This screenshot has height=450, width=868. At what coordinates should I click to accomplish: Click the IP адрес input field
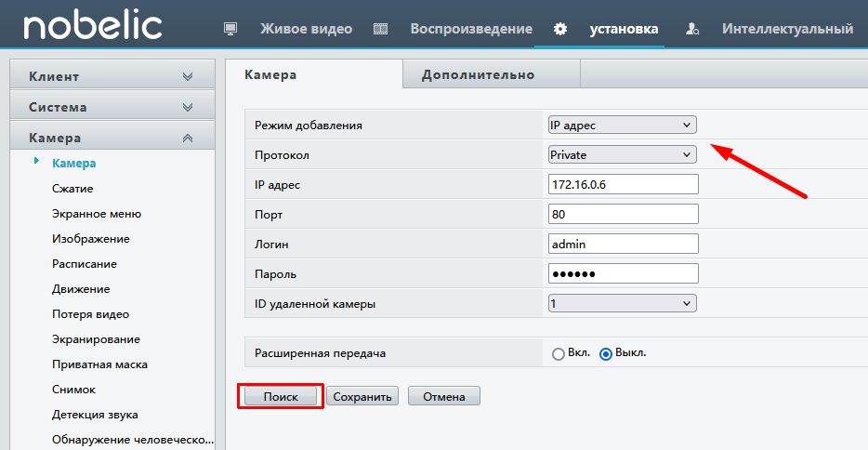point(624,184)
